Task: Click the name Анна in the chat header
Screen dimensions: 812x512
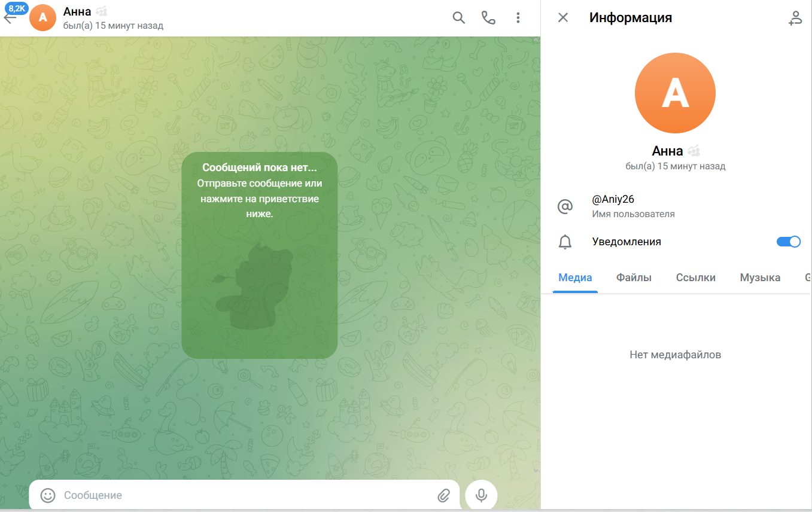Action: [x=77, y=11]
